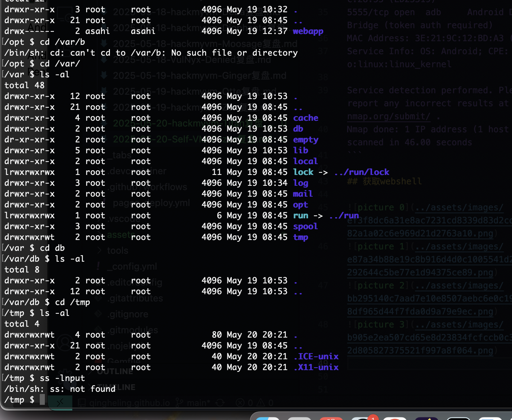Viewport: 512px width, 420px height.
Task: Open the errors and warnings counter in VS Code behind
Action: (255, 403)
